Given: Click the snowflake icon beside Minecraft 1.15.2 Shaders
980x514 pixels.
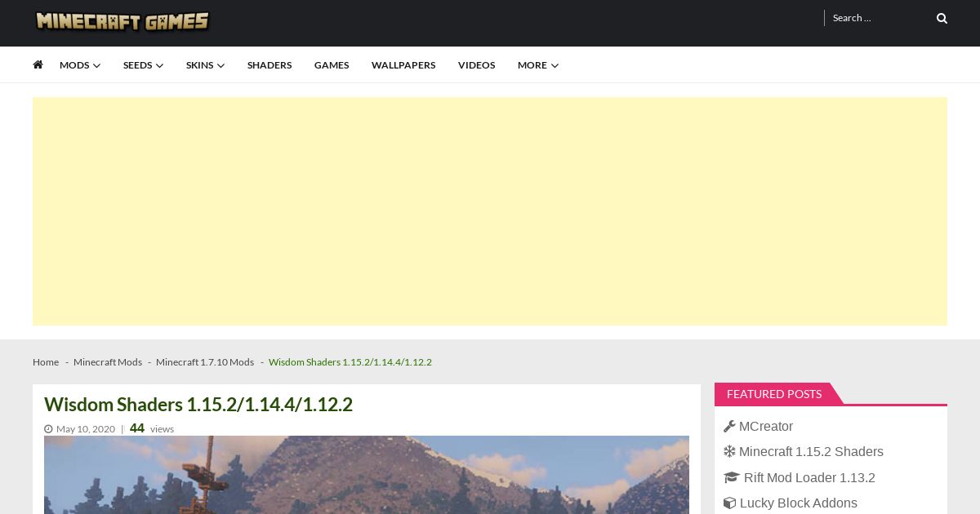Looking at the screenshot, I should (x=729, y=451).
